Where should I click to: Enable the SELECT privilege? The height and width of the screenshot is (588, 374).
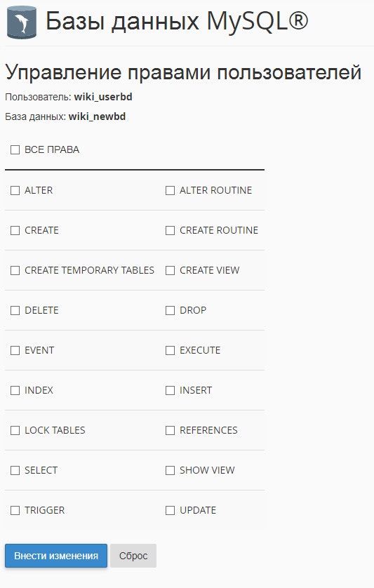(15, 470)
